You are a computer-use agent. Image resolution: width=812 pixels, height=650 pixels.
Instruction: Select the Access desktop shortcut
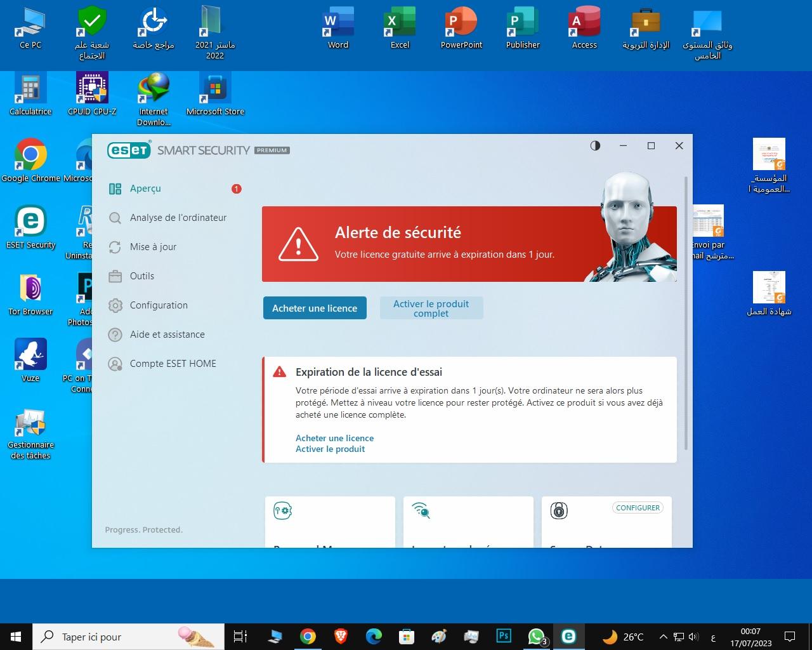584,29
